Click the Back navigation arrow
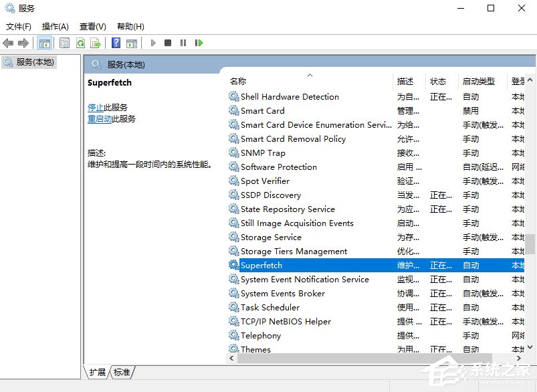Viewport: 537px width, 392px height. 9,43
